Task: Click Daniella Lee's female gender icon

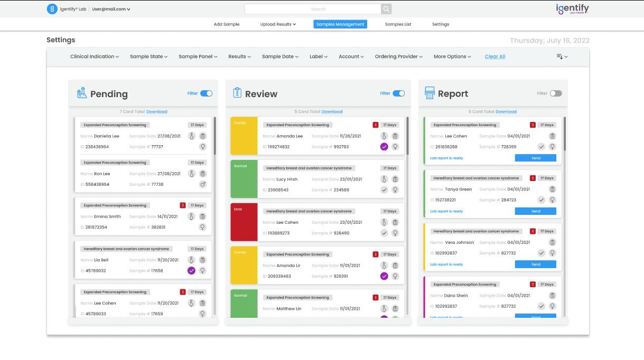Action: (x=202, y=147)
